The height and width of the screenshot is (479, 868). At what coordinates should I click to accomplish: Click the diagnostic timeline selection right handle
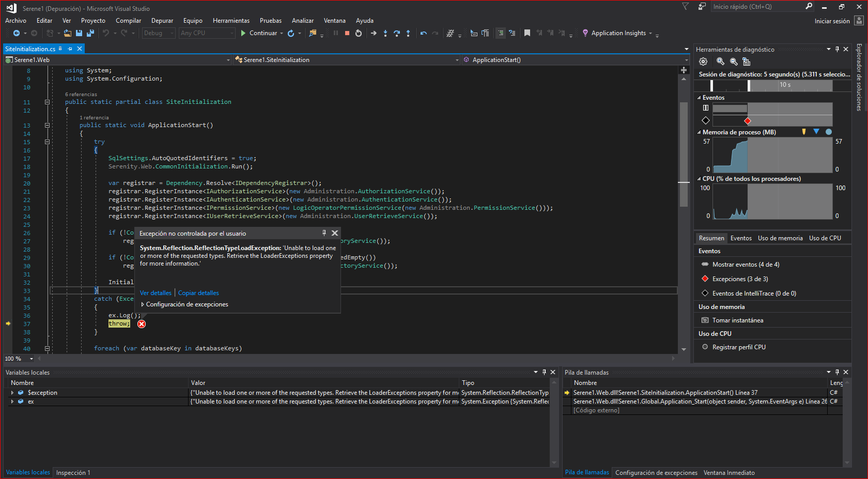(x=749, y=85)
